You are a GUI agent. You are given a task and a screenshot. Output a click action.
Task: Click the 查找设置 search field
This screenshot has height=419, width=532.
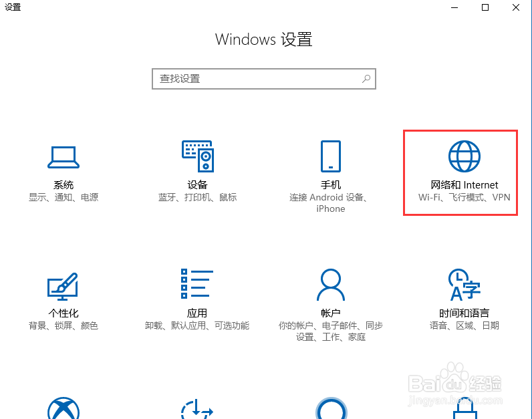(264, 79)
